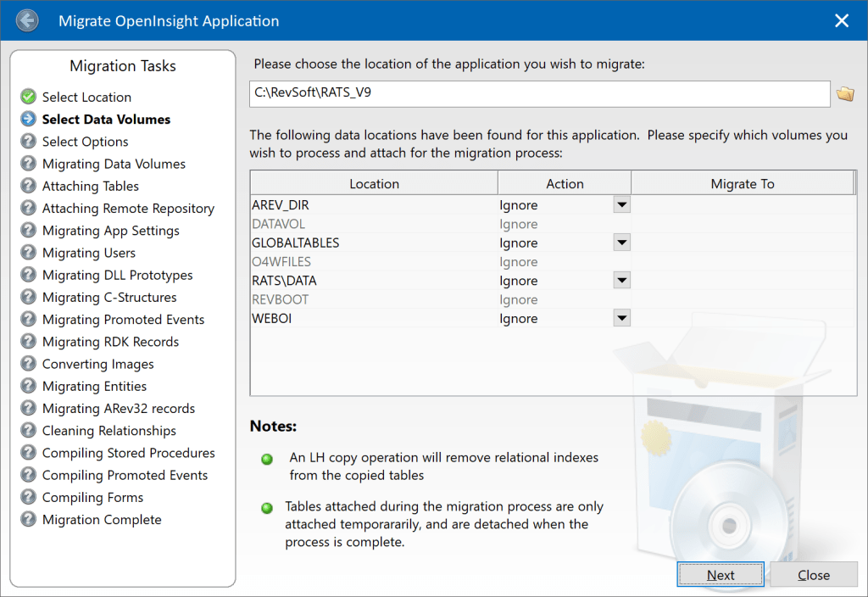Click the Location column header divider
The width and height of the screenshot is (868, 597).
click(498, 183)
